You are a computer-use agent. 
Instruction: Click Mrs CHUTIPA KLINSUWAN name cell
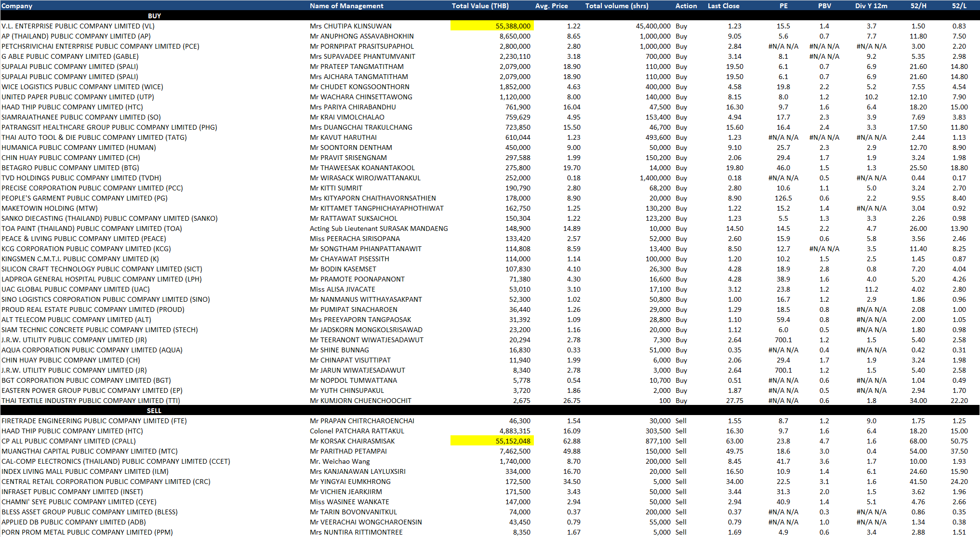pyautogui.click(x=350, y=26)
